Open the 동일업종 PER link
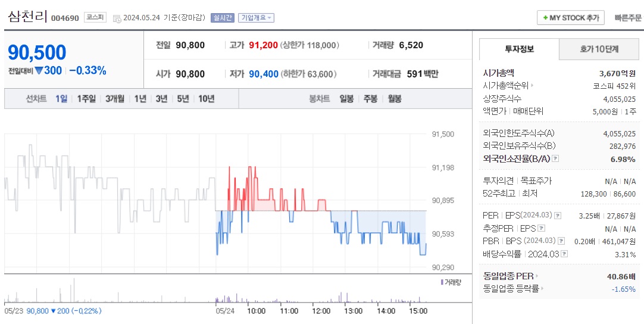Viewport: 644px width, 324px height. click(508, 276)
